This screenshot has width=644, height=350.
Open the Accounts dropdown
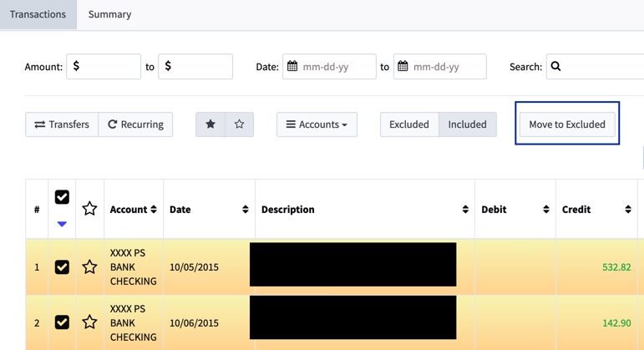point(317,124)
